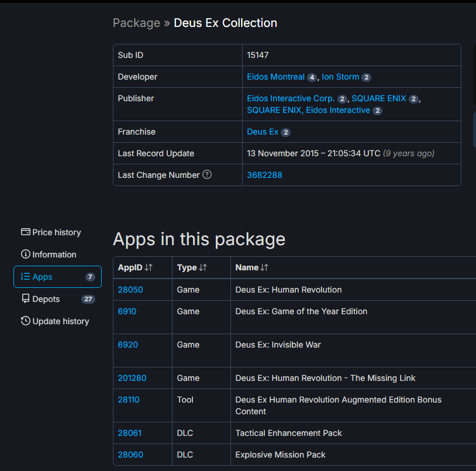The height and width of the screenshot is (471, 476).
Task: Open AppID 201280 link
Action: point(132,378)
